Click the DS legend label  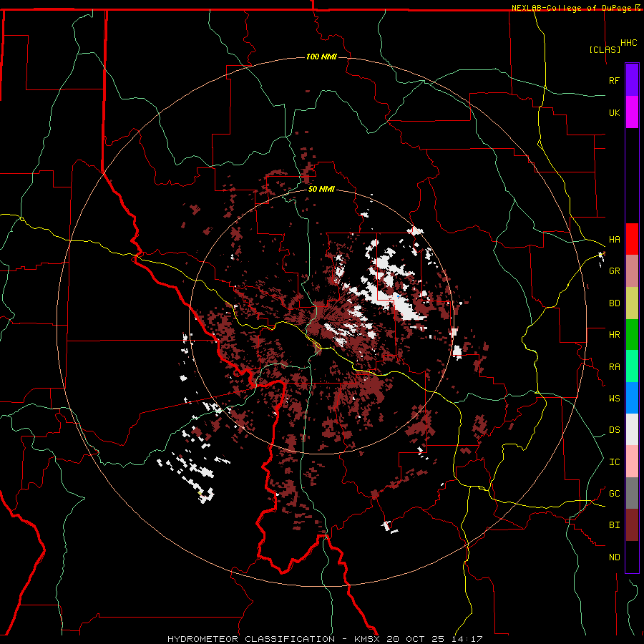[x=614, y=429]
